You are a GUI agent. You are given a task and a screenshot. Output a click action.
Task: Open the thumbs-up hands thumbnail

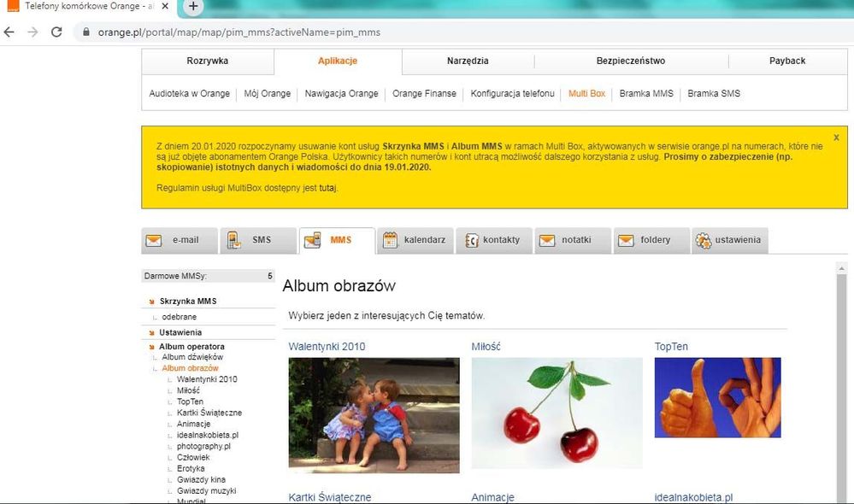click(718, 398)
